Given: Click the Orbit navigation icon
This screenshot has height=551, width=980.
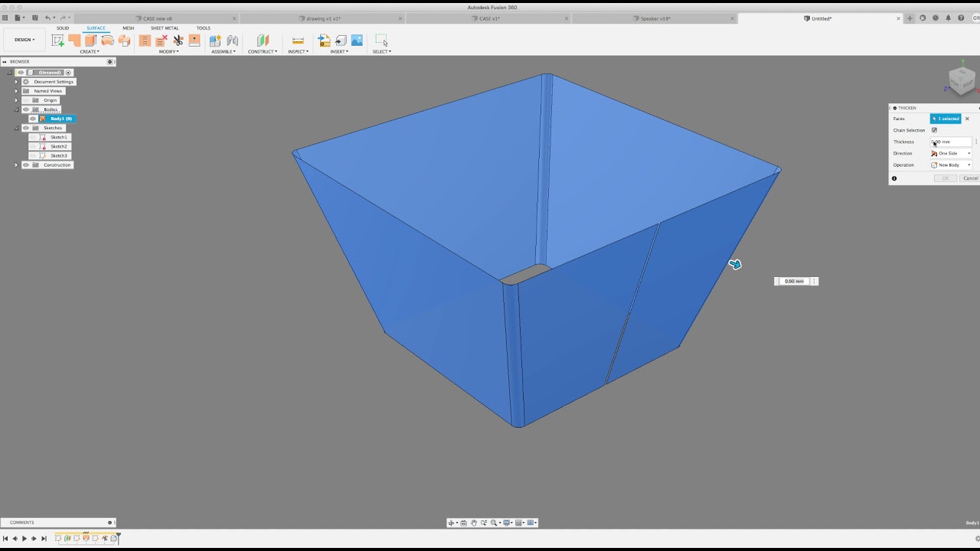Looking at the screenshot, I should [451, 523].
